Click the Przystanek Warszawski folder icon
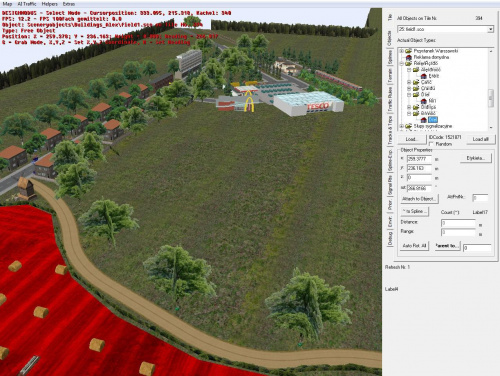 coord(409,51)
